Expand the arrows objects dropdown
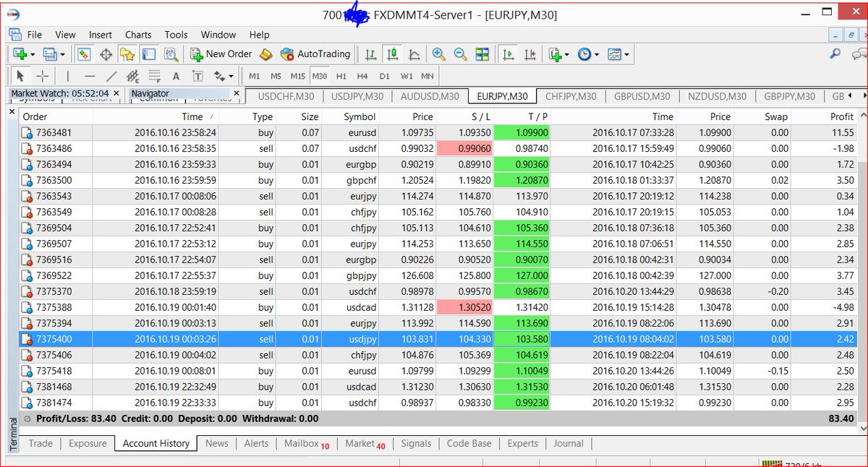Viewport: 868px width, 467px height. (x=231, y=76)
